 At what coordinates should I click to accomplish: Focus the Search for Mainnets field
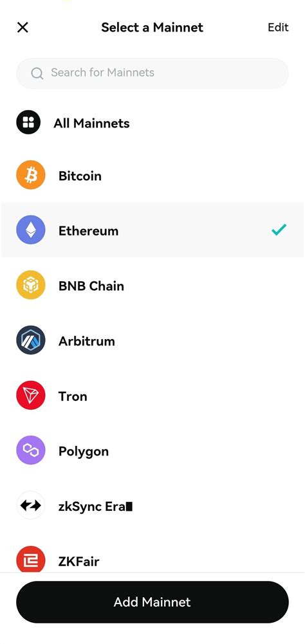point(152,73)
